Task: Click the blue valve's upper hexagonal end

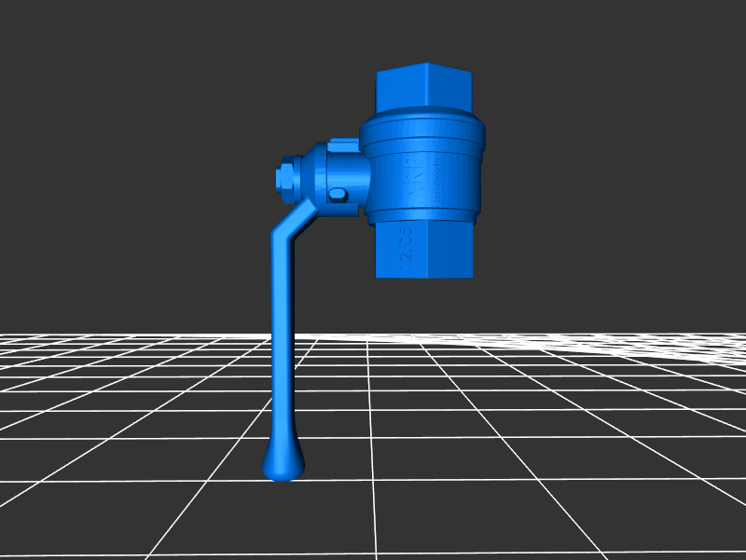Action: (x=424, y=88)
